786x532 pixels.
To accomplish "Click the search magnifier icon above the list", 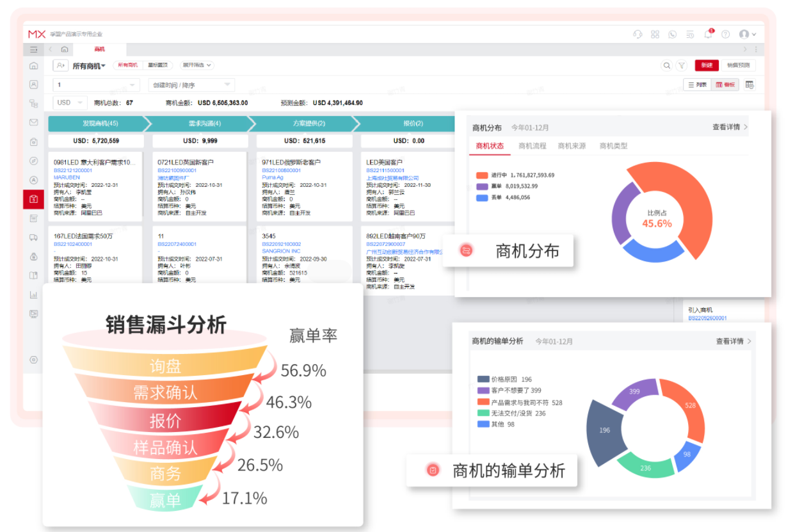I will coord(666,66).
